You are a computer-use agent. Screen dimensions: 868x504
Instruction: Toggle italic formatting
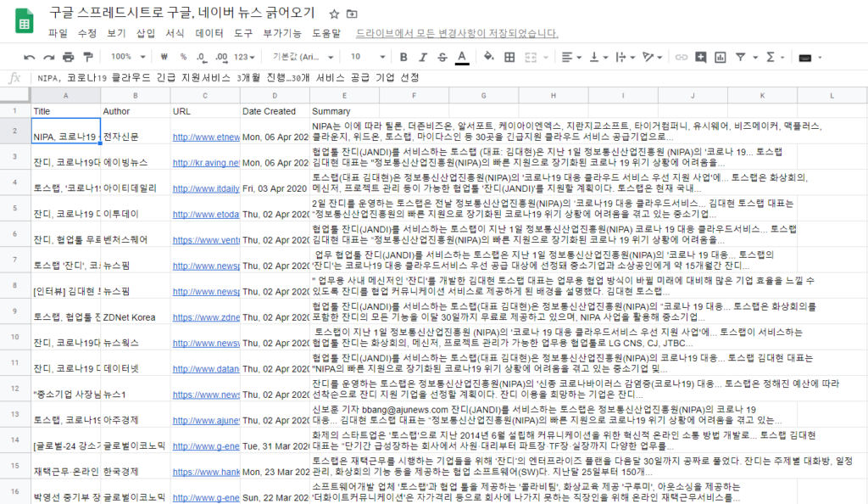(x=423, y=57)
